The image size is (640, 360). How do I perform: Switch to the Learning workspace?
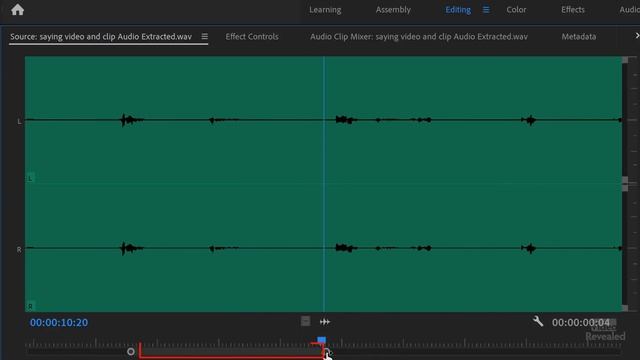click(325, 10)
